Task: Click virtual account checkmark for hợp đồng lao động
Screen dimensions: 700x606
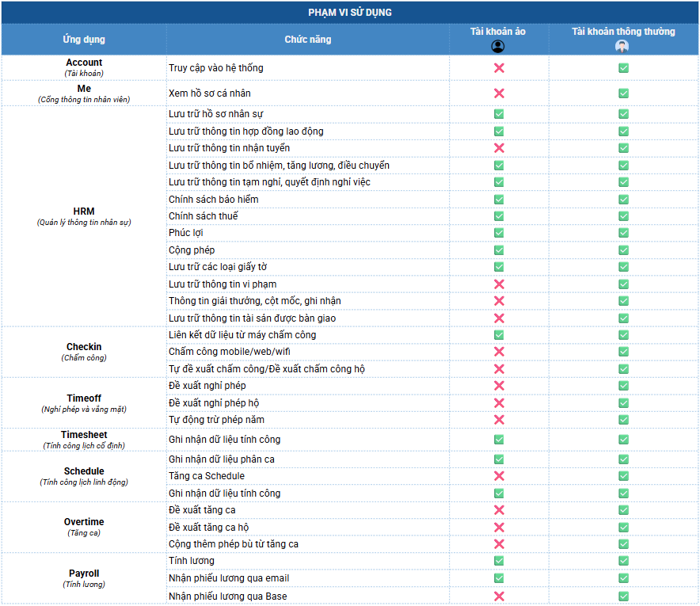Action: [x=499, y=131]
